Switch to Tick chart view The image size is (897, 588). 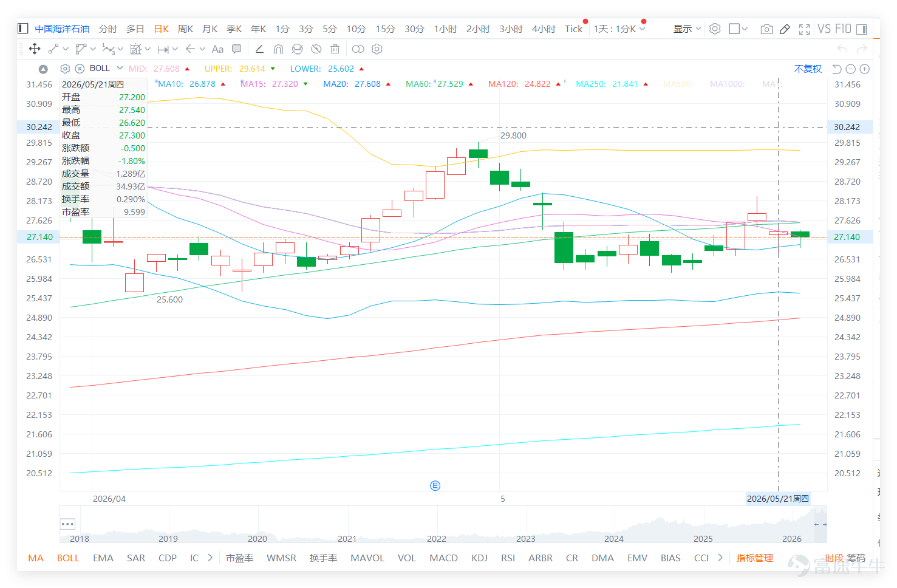point(573,29)
